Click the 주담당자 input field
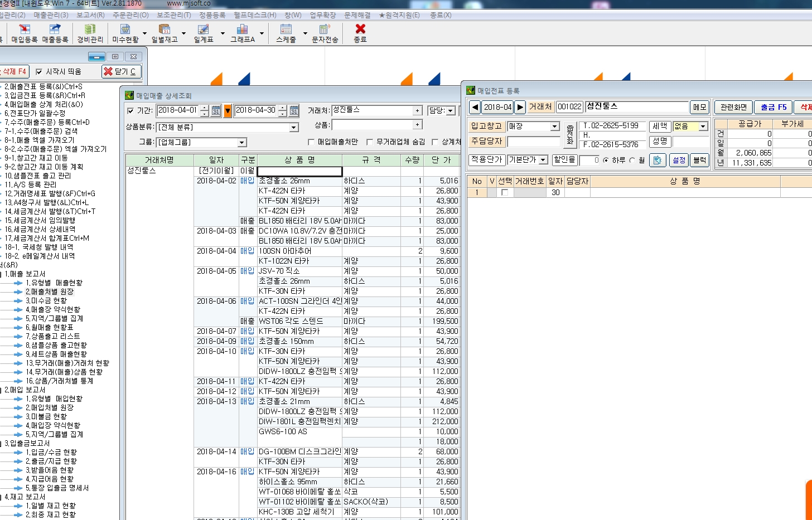Viewport: 812px width, 520px height. click(533, 142)
